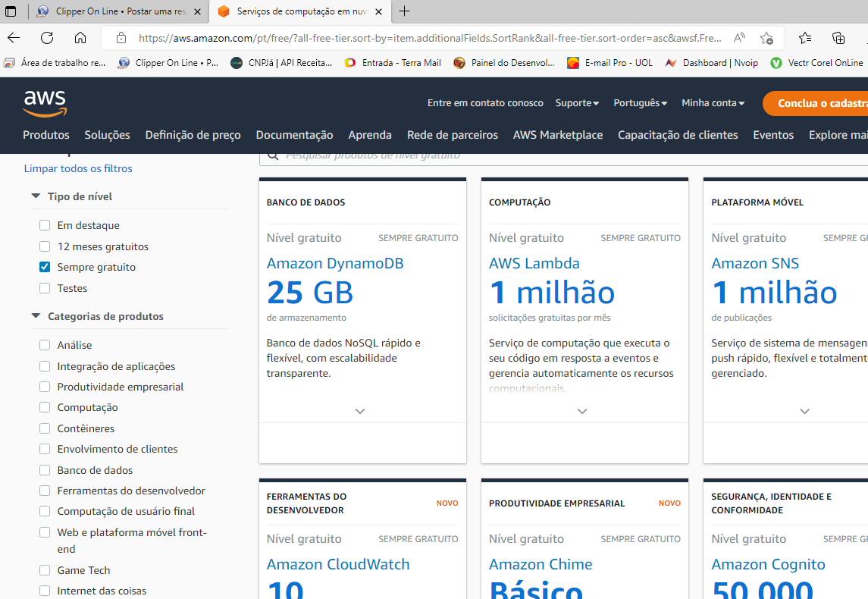
Task: Open the Amazon CloudWatch link
Action: click(x=338, y=564)
